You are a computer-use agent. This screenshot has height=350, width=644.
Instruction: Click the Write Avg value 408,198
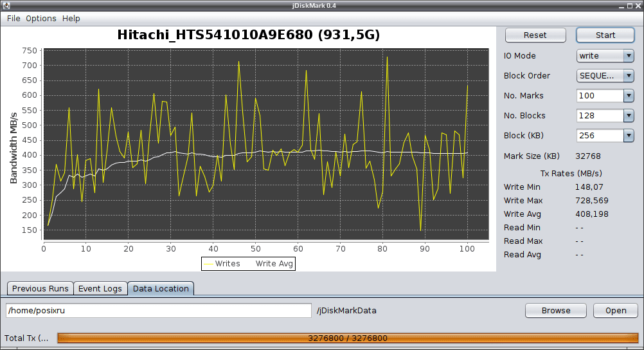[x=592, y=214]
